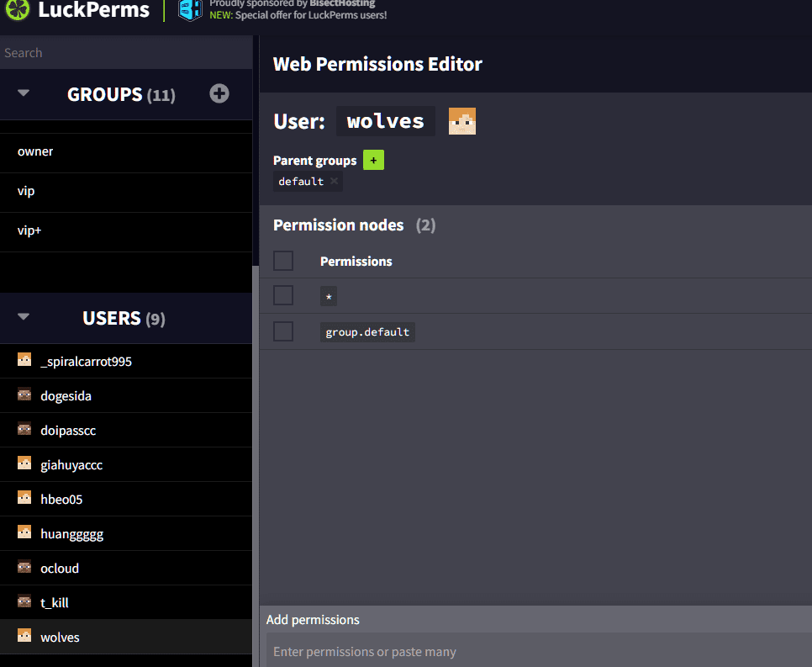
Task: Select user giahuyaccc from the list
Action: pyautogui.click(x=71, y=464)
